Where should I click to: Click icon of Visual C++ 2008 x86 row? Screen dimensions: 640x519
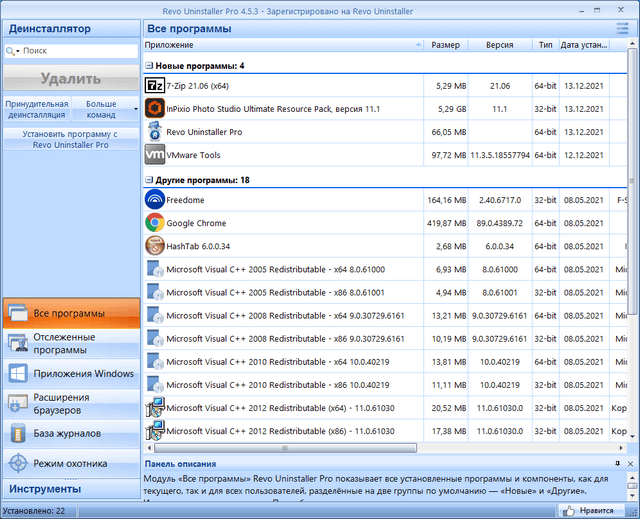[x=155, y=338]
